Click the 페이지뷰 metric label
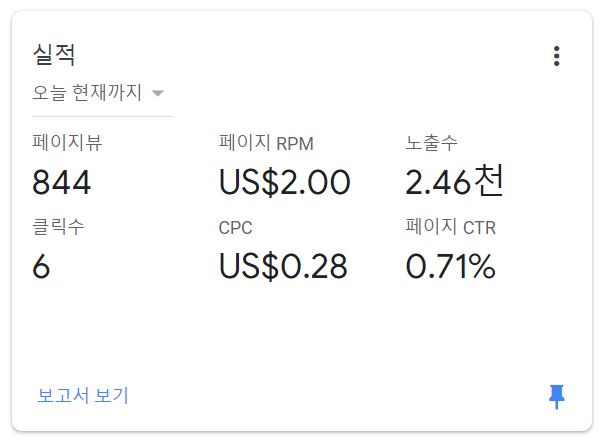 coord(67,142)
